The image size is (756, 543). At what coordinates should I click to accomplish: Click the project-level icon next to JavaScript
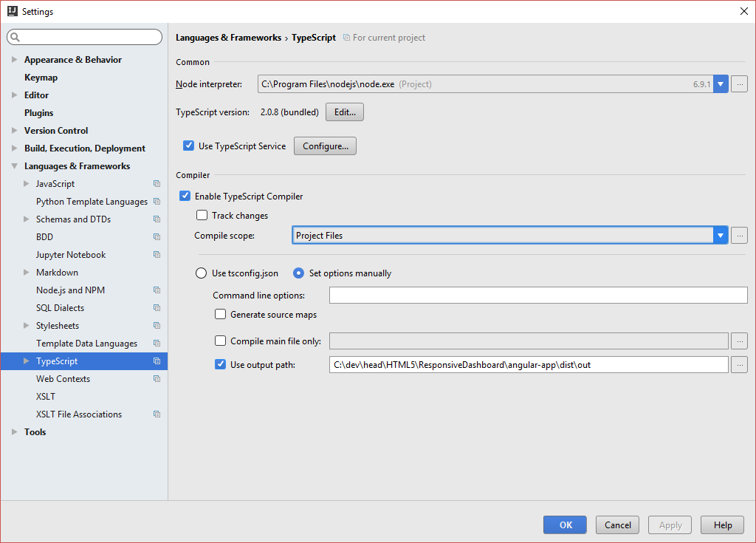tap(157, 184)
